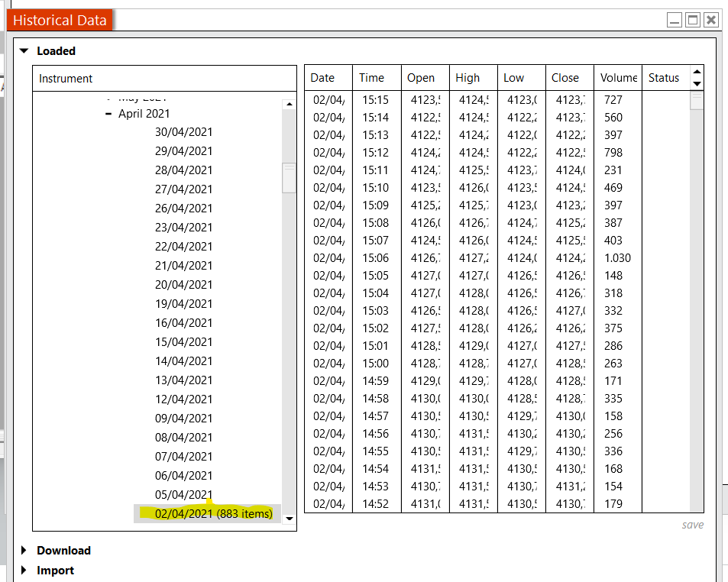This screenshot has height=582, width=728.
Task: Minimize the Historical Data window
Action: pyautogui.click(x=675, y=20)
